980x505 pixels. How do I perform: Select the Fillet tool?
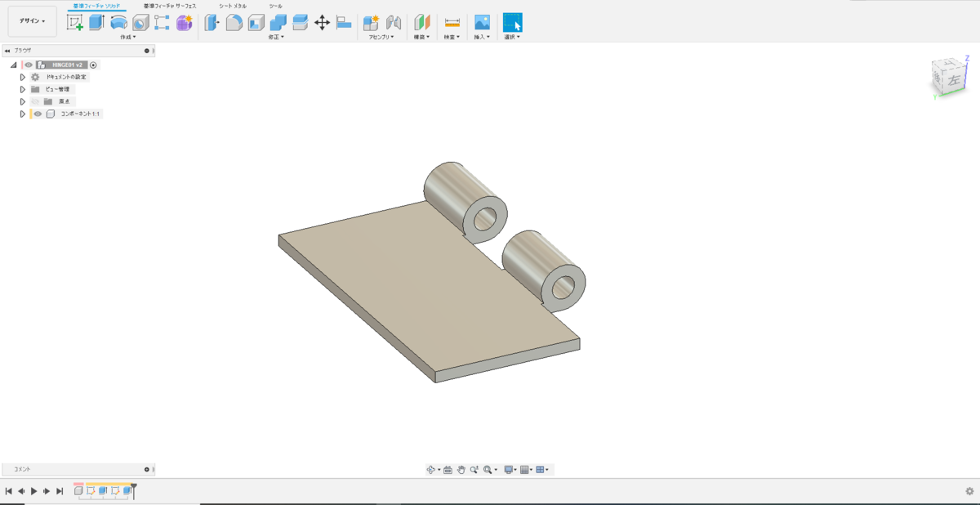click(234, 23)
